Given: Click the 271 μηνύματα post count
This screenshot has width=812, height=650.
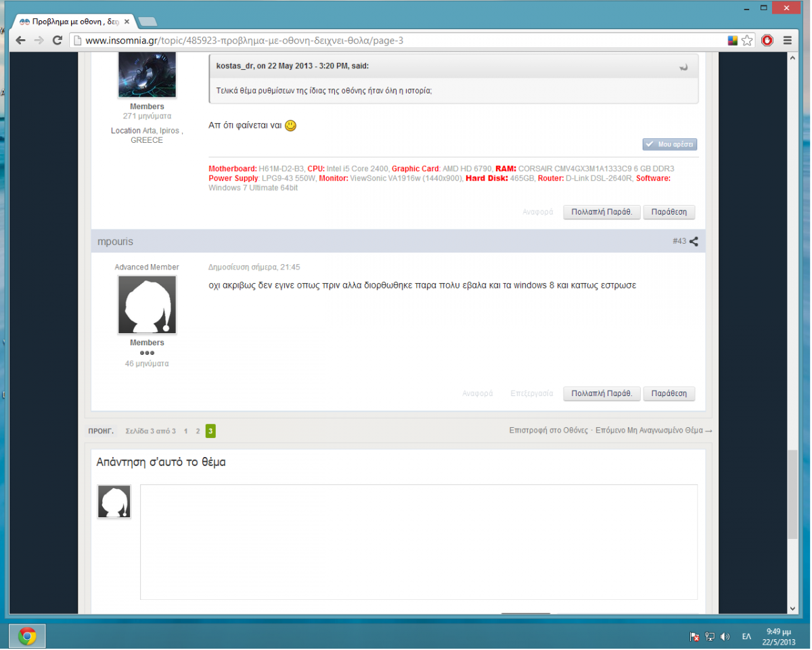Looking at the screenshot, I should (x=147, y=116).
